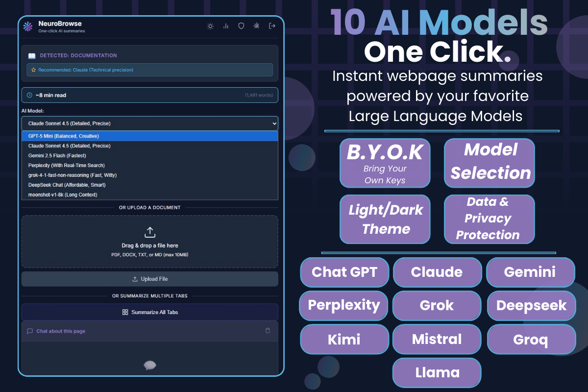Click the sparkle icon in the top toolbar
The height and width of the screenshot is (392, 588).
(x=256, y=26)
